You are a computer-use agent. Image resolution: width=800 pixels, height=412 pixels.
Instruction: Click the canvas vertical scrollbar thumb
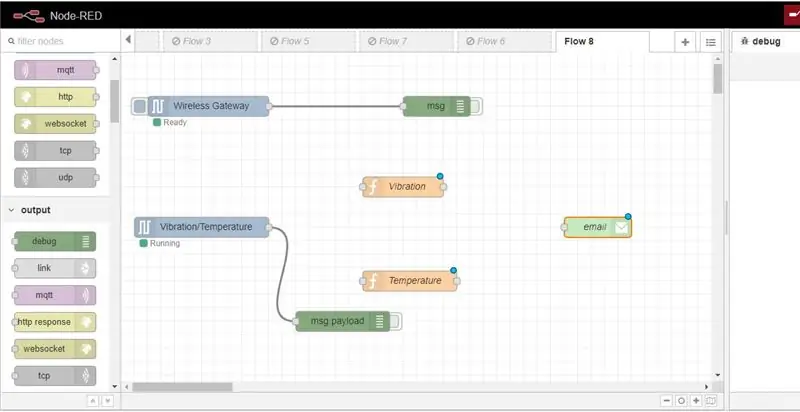[x=718, y=79]
